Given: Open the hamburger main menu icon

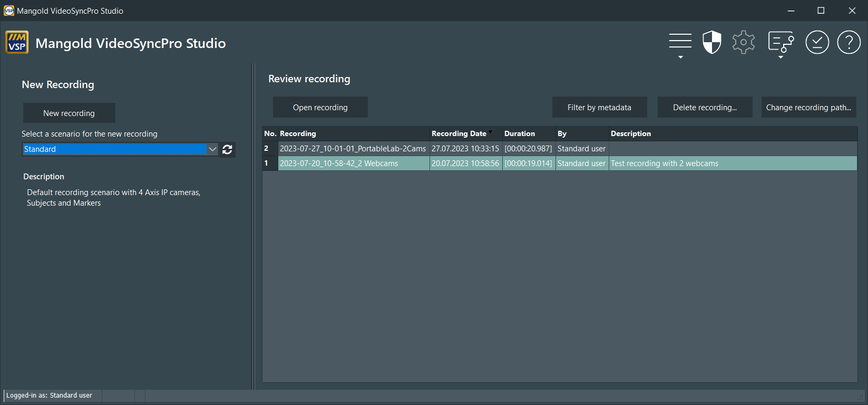Looking at the screenshot, I should [680, 43].
